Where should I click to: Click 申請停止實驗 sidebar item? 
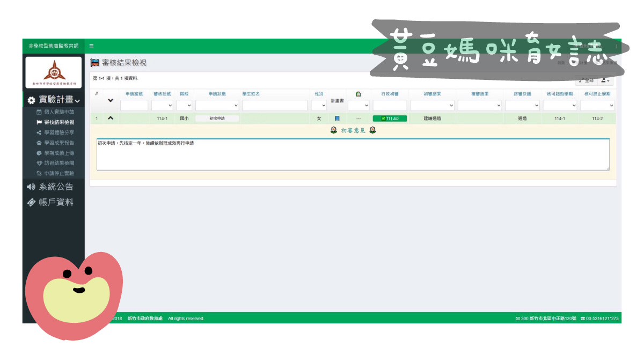point(55,173)
